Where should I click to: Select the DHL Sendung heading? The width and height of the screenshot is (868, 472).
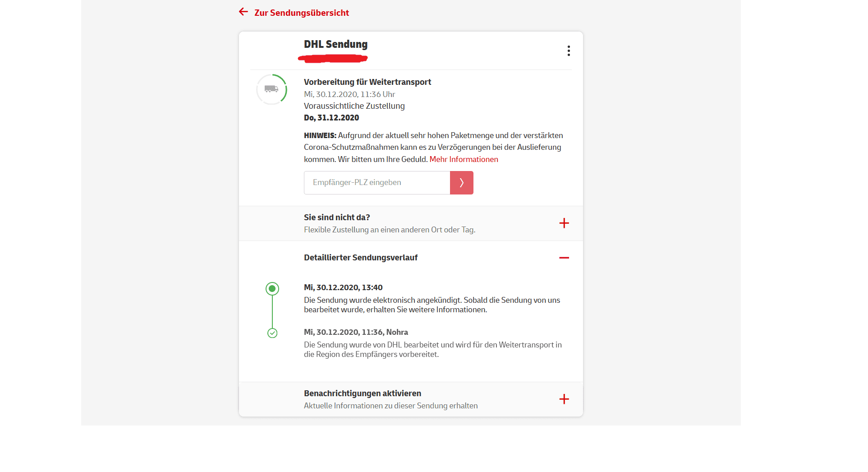point(335,44)
